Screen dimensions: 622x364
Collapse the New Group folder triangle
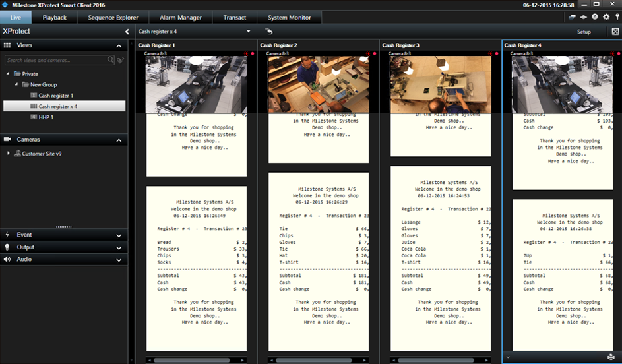pos(16,84)
